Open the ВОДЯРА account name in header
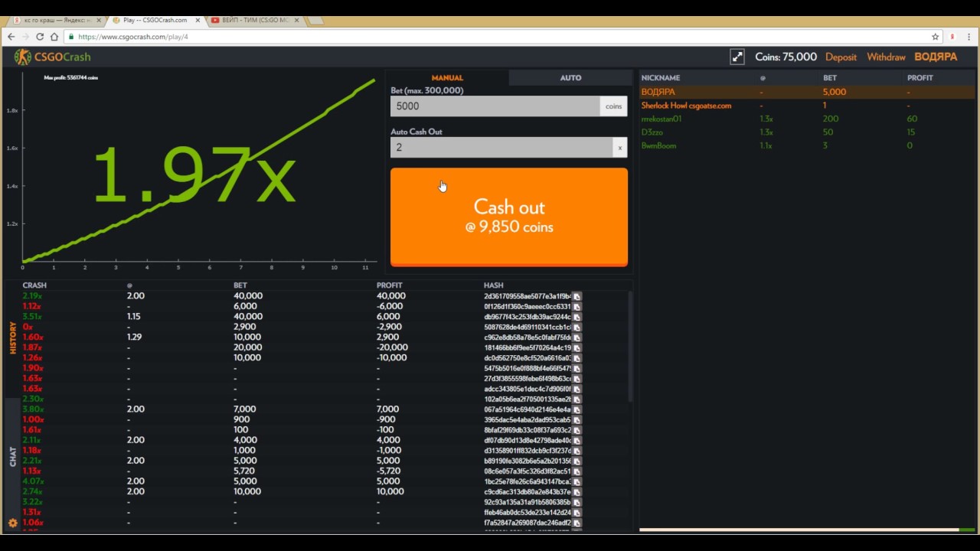This screenshot has height=551, width=980. point(936,57)
